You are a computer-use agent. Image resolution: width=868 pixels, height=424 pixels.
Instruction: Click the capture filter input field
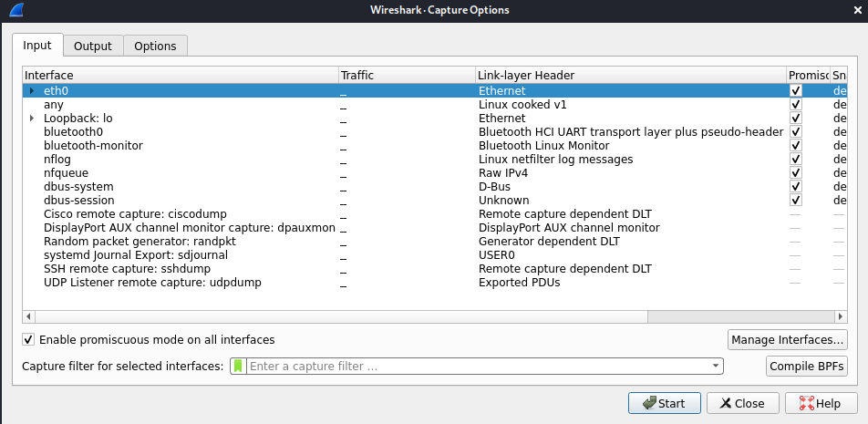pos(479,366)
